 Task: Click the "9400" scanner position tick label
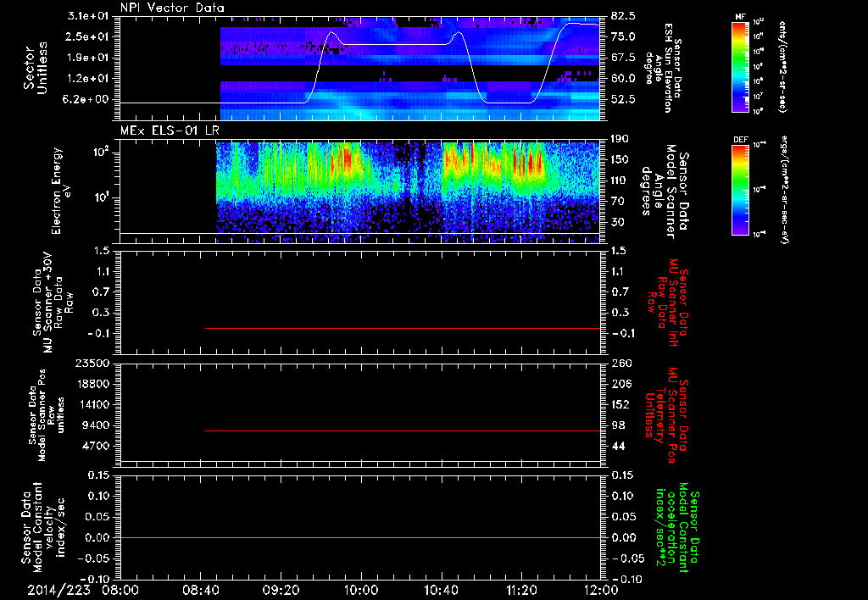[97, 425]
